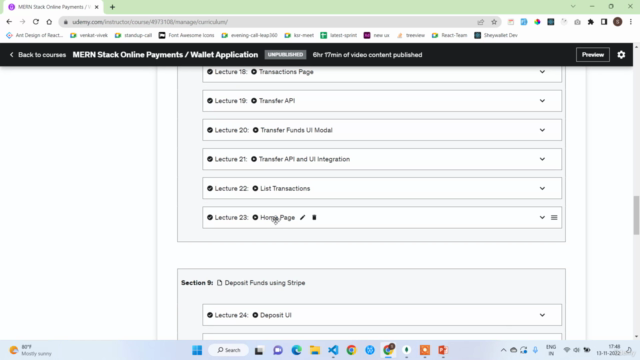Click the delete trash icon for Lecture 23

(314, 218)
